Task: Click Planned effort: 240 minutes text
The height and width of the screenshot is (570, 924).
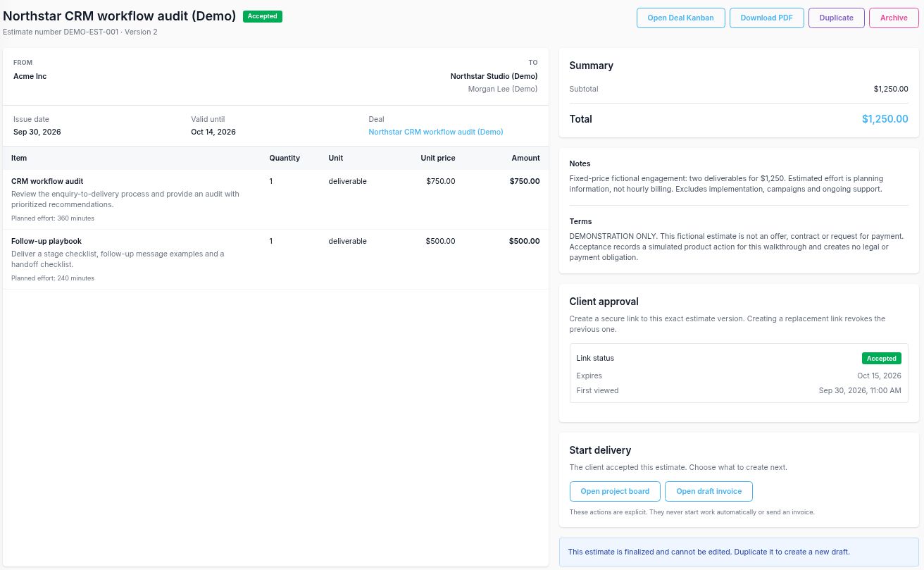Action: coord(53,278)
